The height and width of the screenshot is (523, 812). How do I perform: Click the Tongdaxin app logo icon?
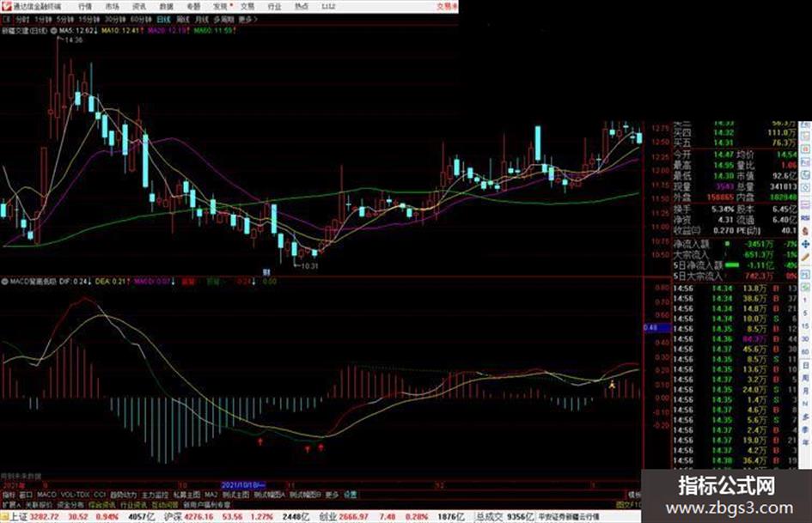[7, 7]
